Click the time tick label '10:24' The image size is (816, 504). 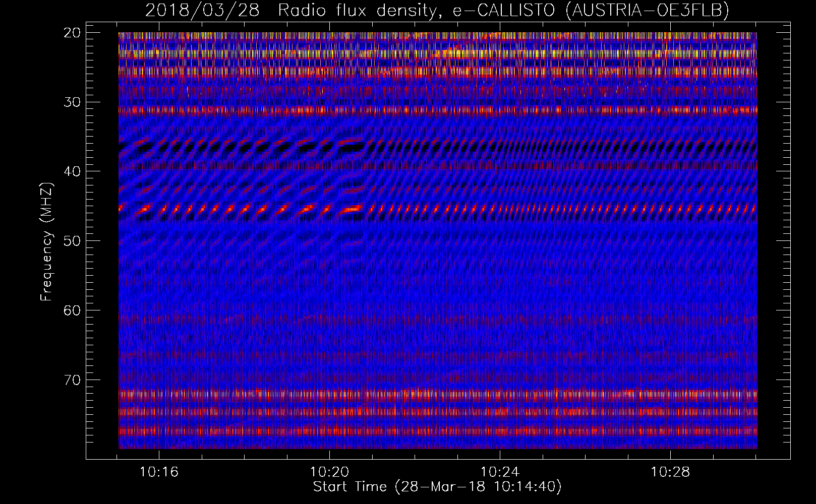click(500, 472)
